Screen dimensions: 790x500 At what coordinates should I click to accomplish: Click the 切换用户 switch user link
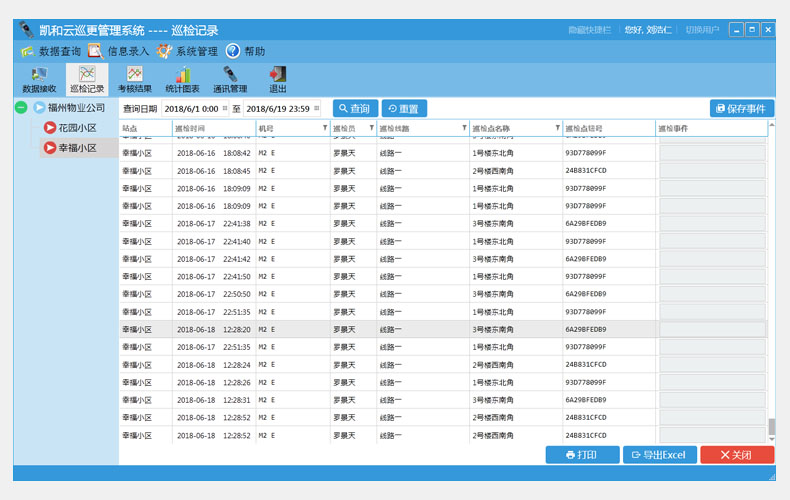(x=702, y=30)
